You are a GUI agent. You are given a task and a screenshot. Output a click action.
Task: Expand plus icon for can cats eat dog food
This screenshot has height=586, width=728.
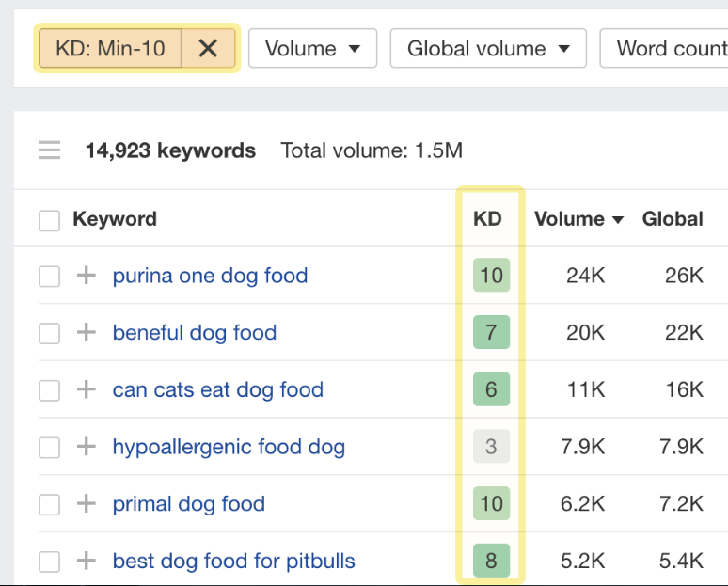(87, 389)
